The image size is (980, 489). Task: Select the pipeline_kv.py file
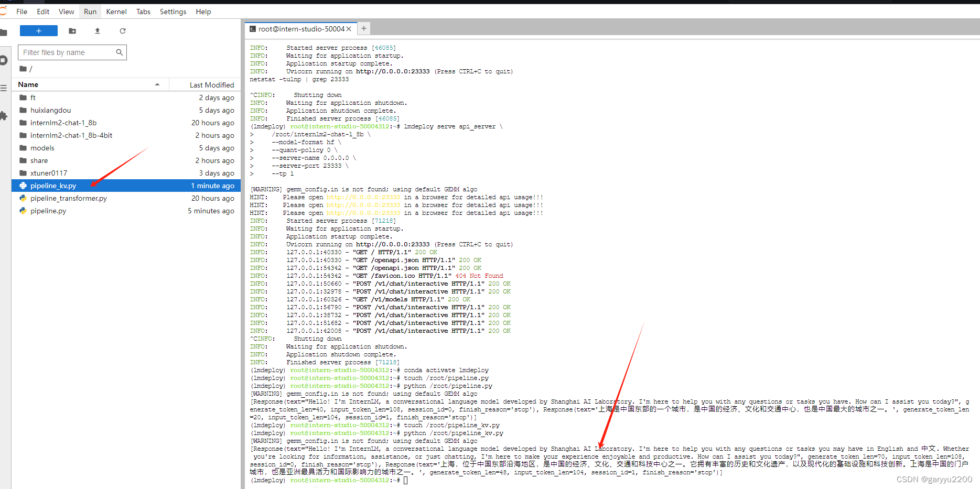click(126, 186)
